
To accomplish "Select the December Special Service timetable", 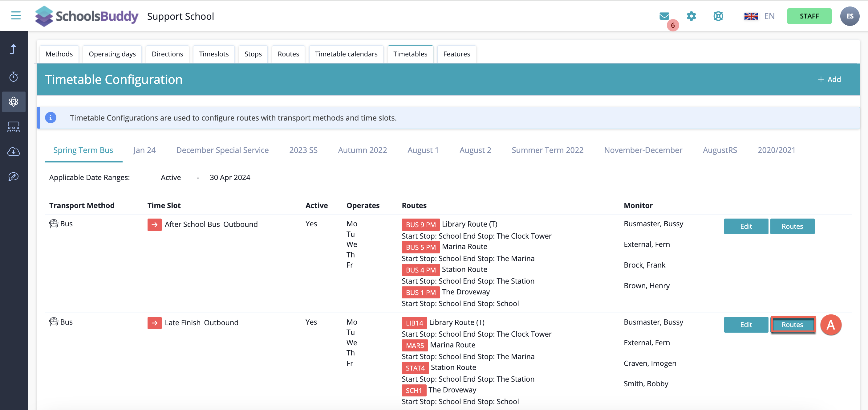I will pos(222,150).
